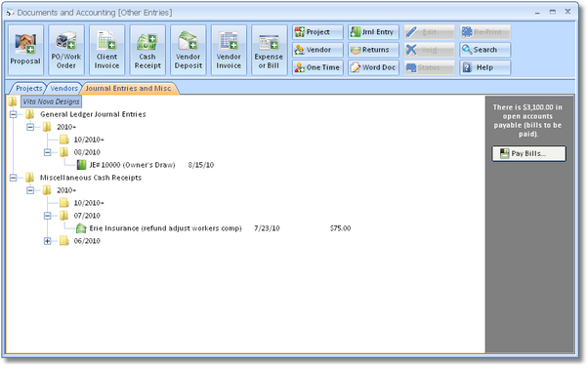Viewport: 588px width, 367px height.
Task: Select the 07/2010 folder item
Action: [87, 216]
